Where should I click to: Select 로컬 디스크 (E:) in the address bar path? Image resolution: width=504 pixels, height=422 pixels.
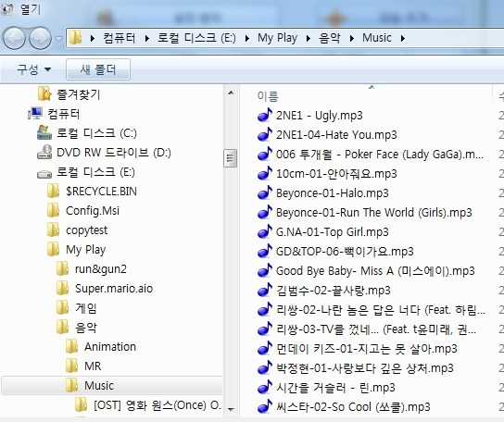tap(196, 38)
